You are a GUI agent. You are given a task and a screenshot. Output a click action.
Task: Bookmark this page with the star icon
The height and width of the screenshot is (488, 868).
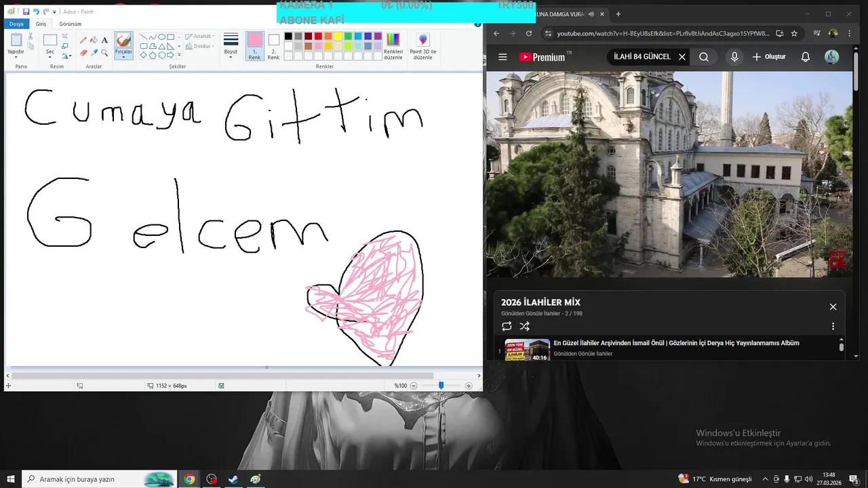794,33
